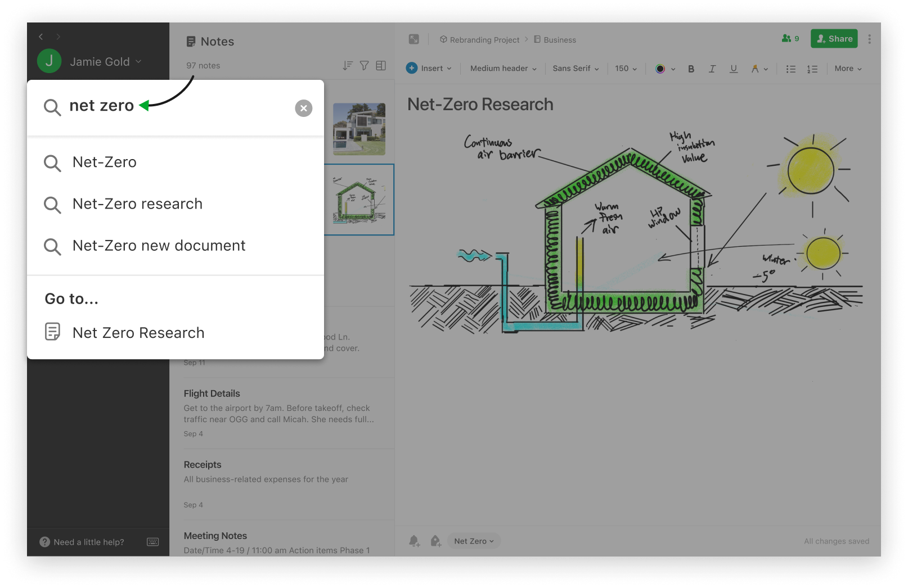908x588 pixels.
Task: Open the Business notebook breadcrumb
Action: (555, 40)
